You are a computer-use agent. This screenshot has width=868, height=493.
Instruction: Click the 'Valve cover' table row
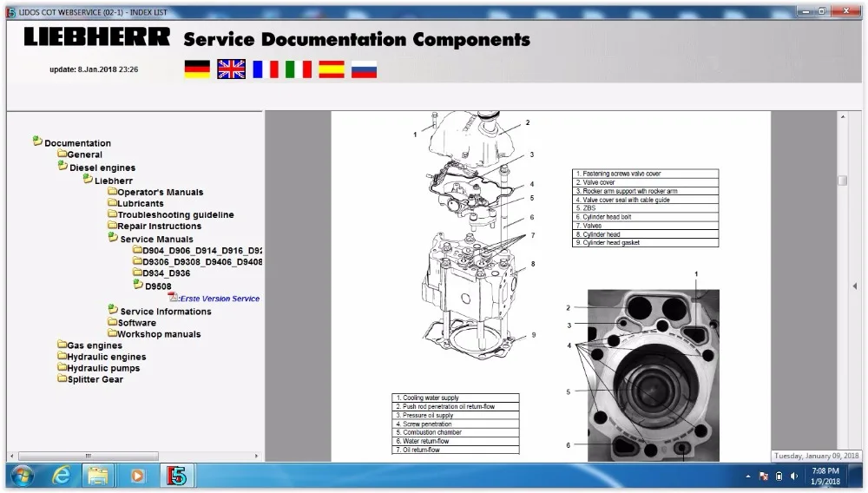coord(645,182)
